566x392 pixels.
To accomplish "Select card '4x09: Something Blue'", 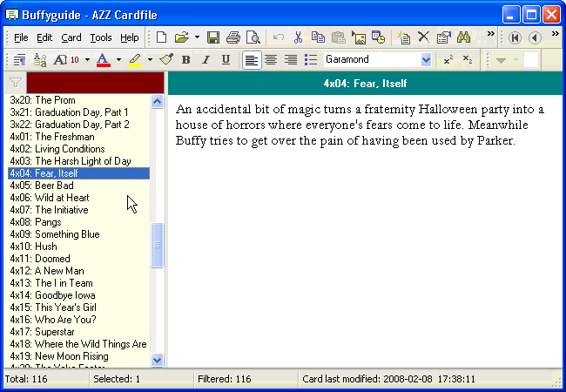I will [x=78, y=234].
